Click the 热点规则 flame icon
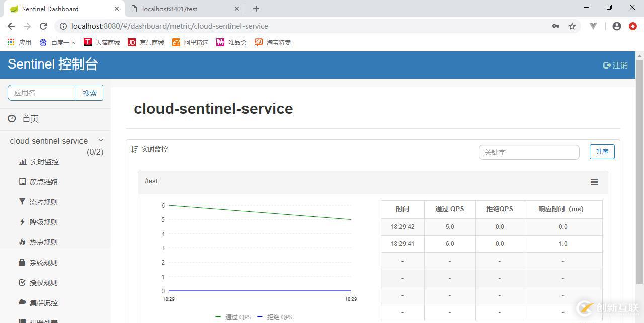Screen dimensions: 644x323 tap(22, 242)
